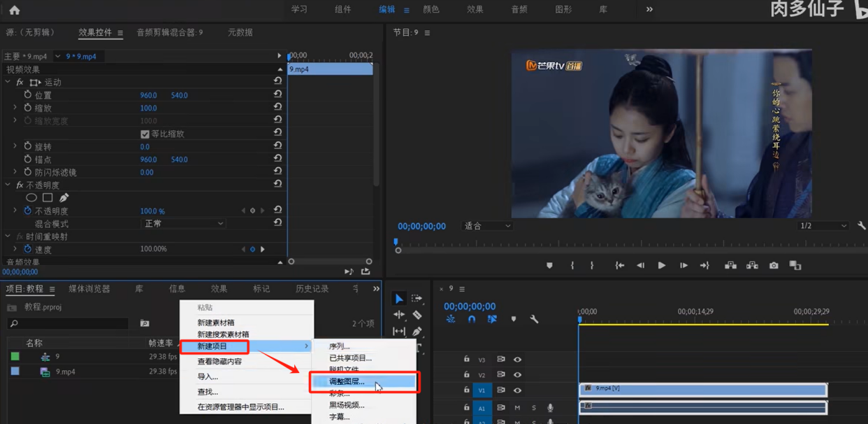Click the timeline settings wrench icon
This screenshot has height=424, width=868.
[534, 319]
